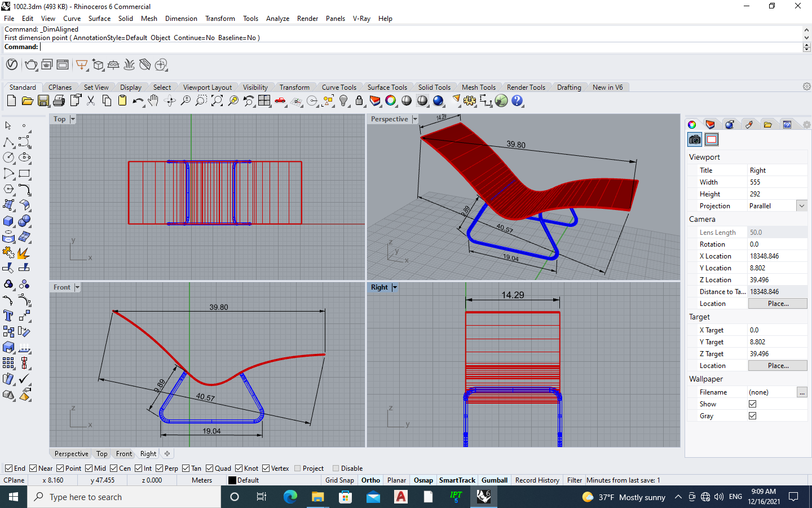Select the Text object tool
Image resolution: width=812 pixels, height=508 pixels.
tap(8, 316)
